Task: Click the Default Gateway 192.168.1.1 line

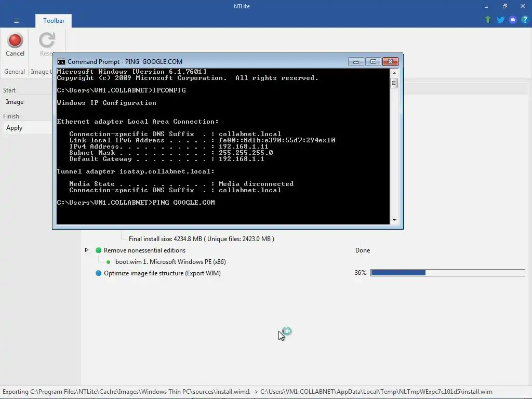Action: coord(167,159)
